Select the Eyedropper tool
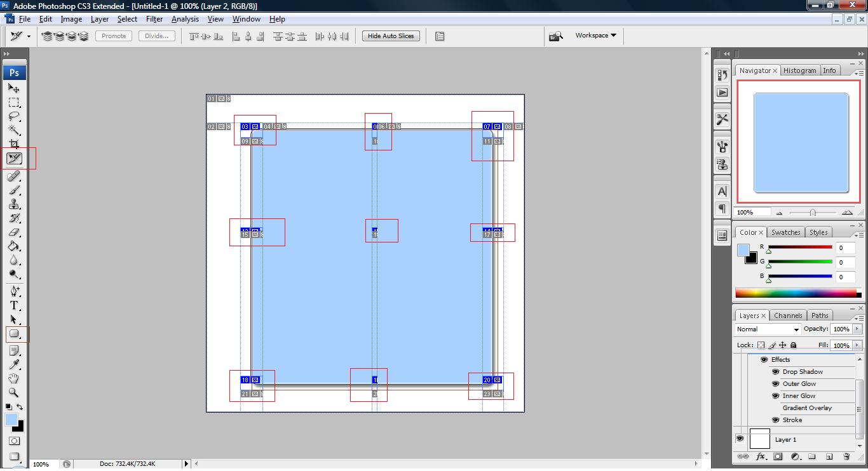The width and height of the screenshot is (868, 471). coord(14,364)
